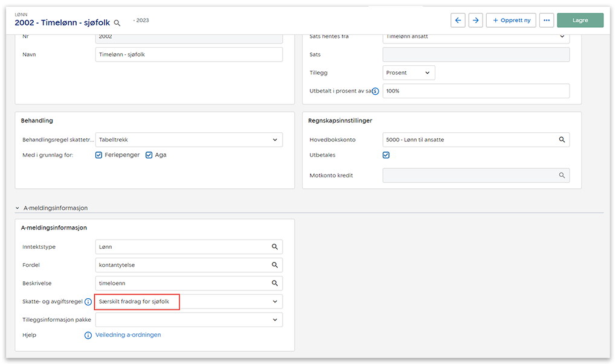616x364 pixels.
Task: Click search icon in Hovedbokskonto field
Action: (562, 139)
